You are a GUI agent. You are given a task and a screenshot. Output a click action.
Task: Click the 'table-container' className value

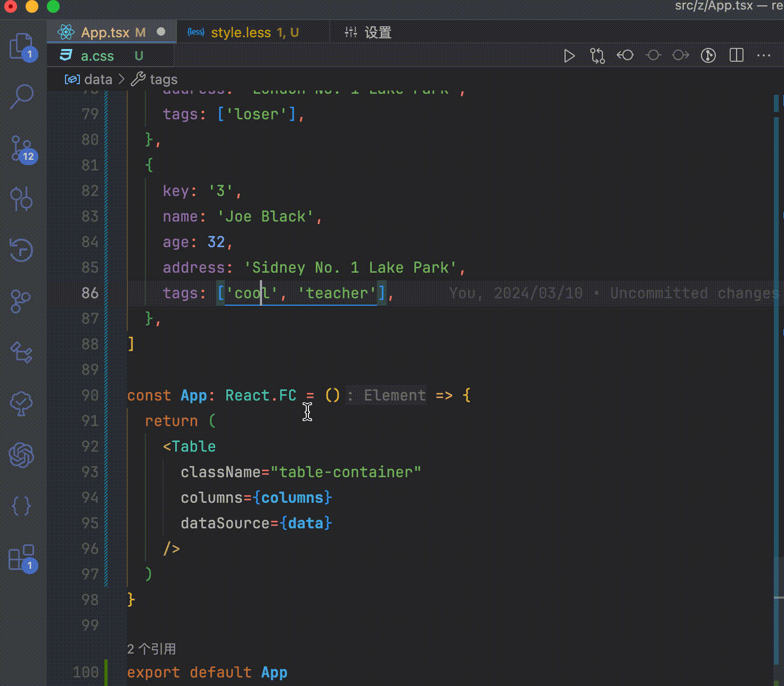tap(346, 472)
